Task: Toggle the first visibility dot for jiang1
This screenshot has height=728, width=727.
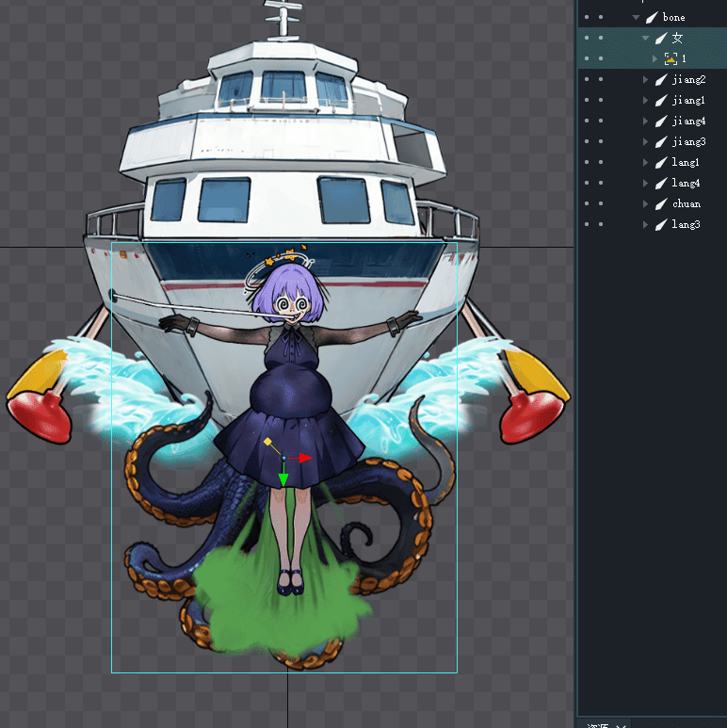Action: 586,100
